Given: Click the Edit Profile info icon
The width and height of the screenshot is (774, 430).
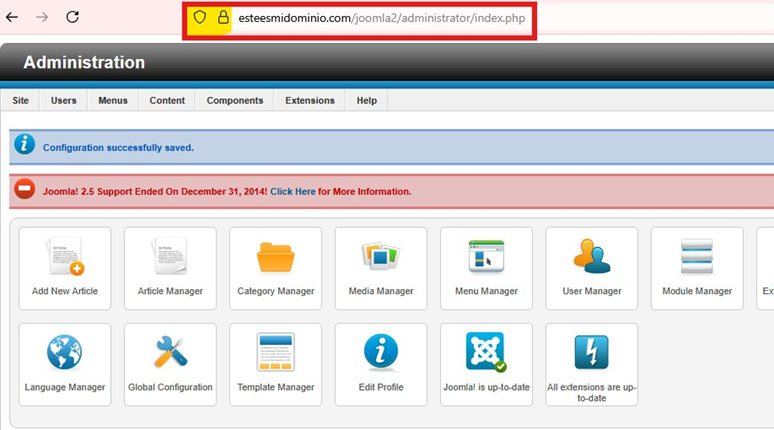Looking at the screenshot, I should tap(381, 352).
